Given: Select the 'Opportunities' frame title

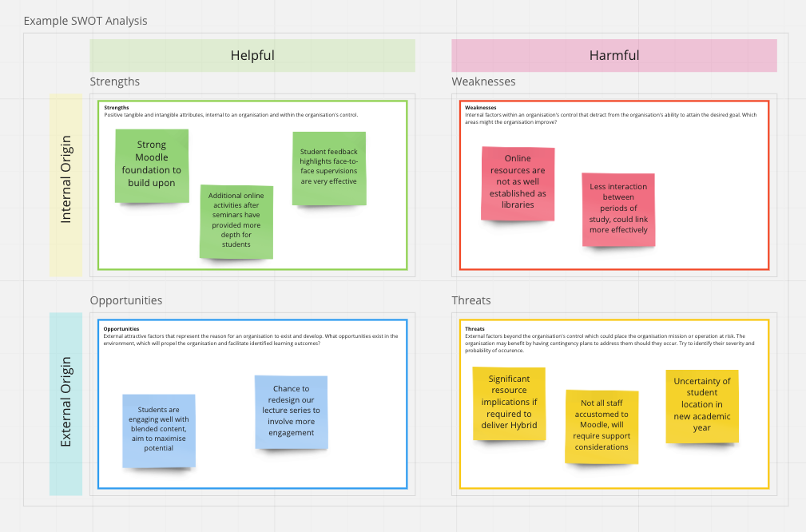Looking at the screenshot, I should tap(126, 300).
